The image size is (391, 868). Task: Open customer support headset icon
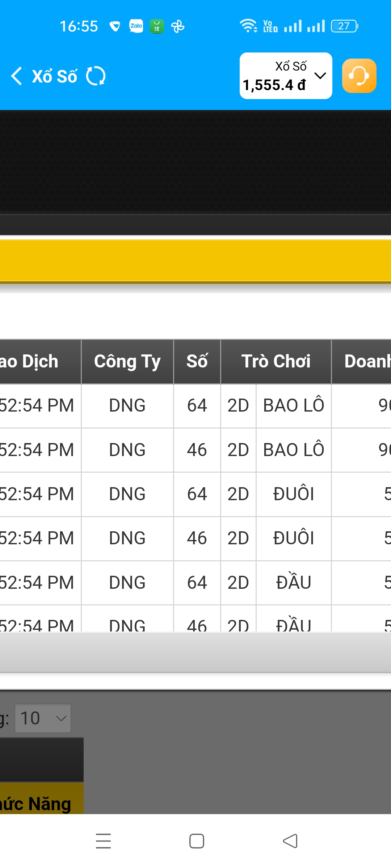click(x=359, y=76)
